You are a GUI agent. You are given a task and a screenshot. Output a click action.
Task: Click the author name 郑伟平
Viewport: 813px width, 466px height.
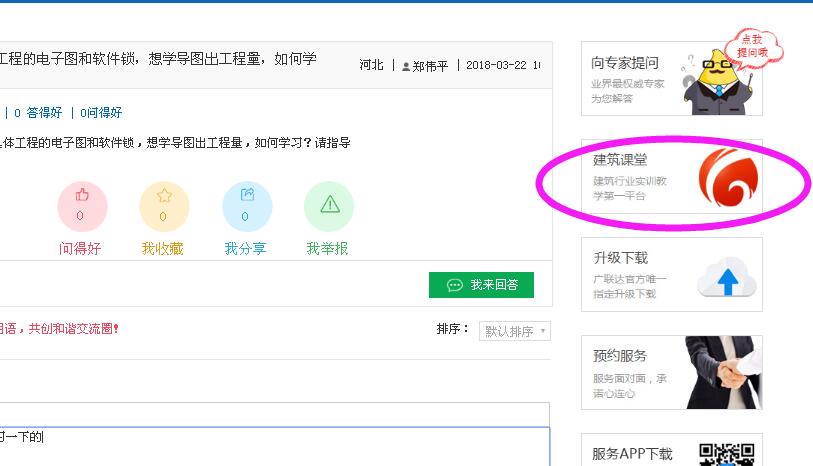tap(430, 66)
